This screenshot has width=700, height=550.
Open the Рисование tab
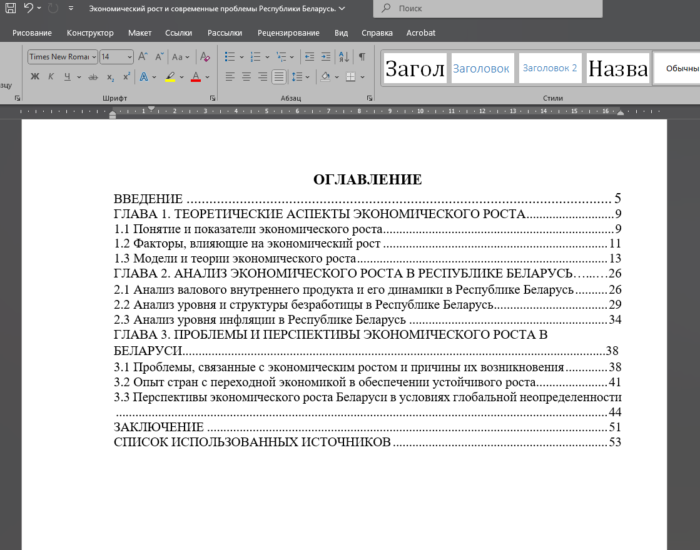pos(32,33)
